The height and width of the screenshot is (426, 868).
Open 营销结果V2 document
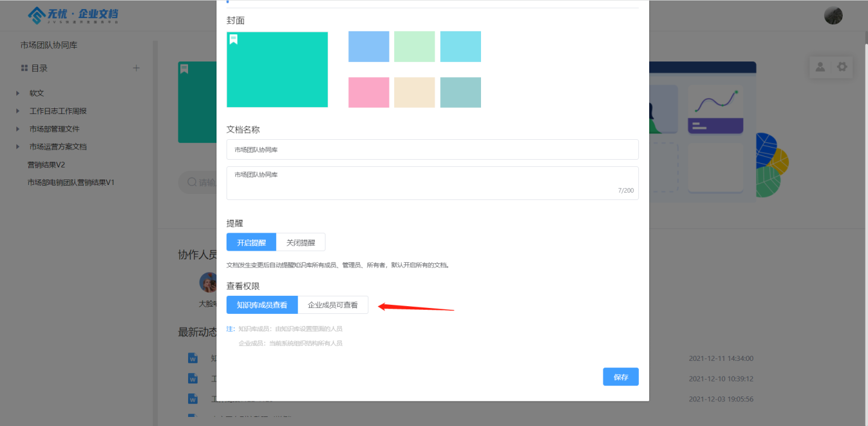point(46,164)
